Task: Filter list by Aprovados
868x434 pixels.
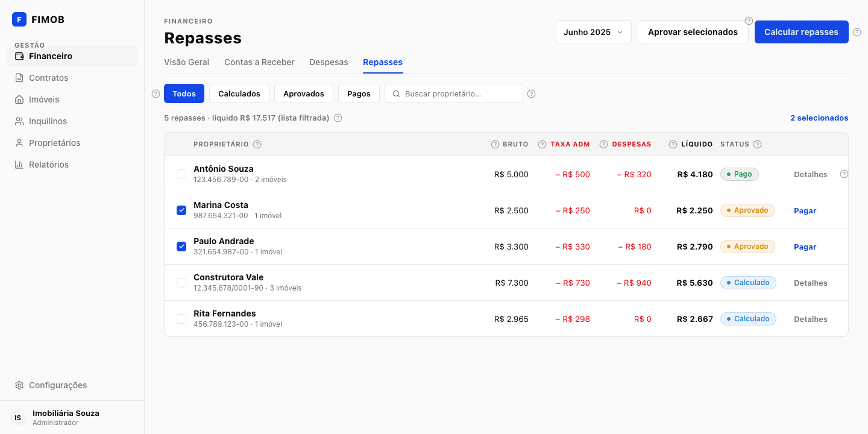Action: point(304,93)
